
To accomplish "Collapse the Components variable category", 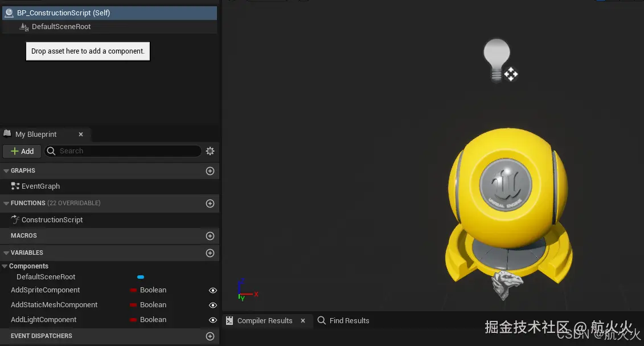I will click(5, 266).
